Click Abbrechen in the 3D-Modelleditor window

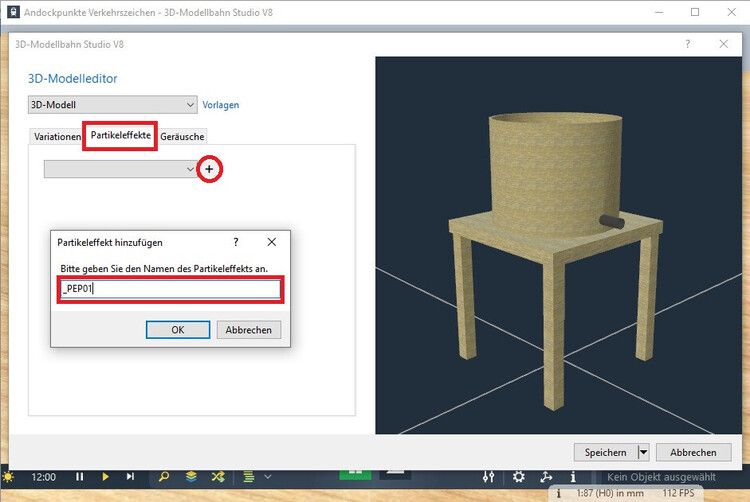point(694,452)
